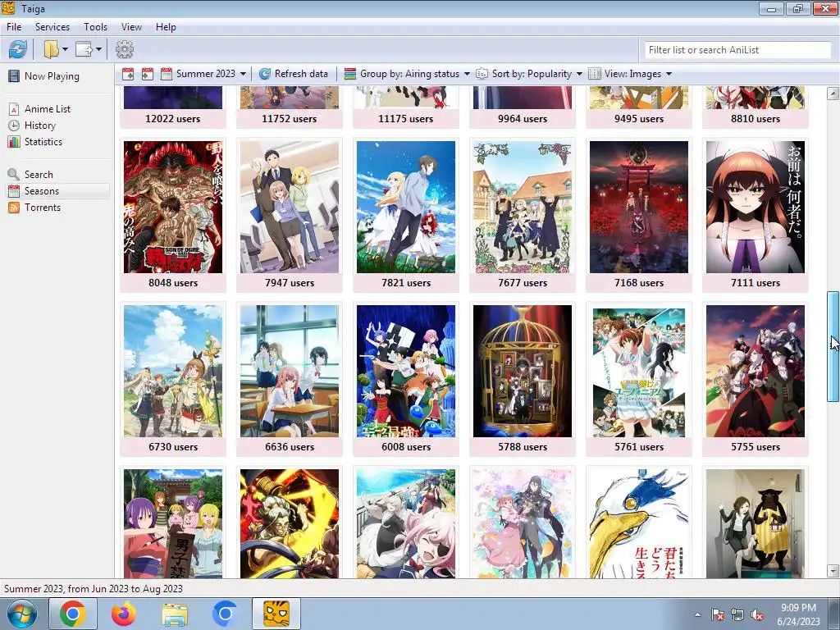Show hidden system tray icons
The width and height of the screenshot is (840, 630).
pos(697,614)
